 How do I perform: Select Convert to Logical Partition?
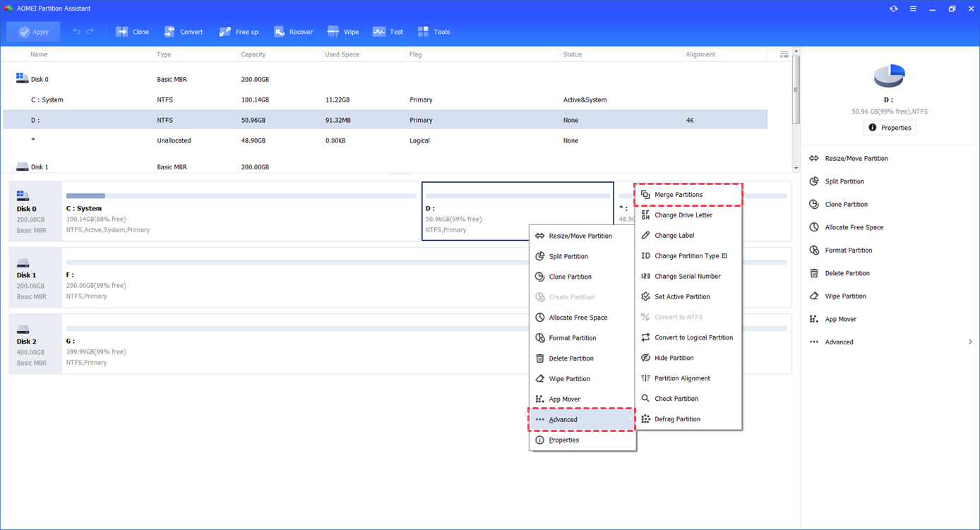pos(688,337)
